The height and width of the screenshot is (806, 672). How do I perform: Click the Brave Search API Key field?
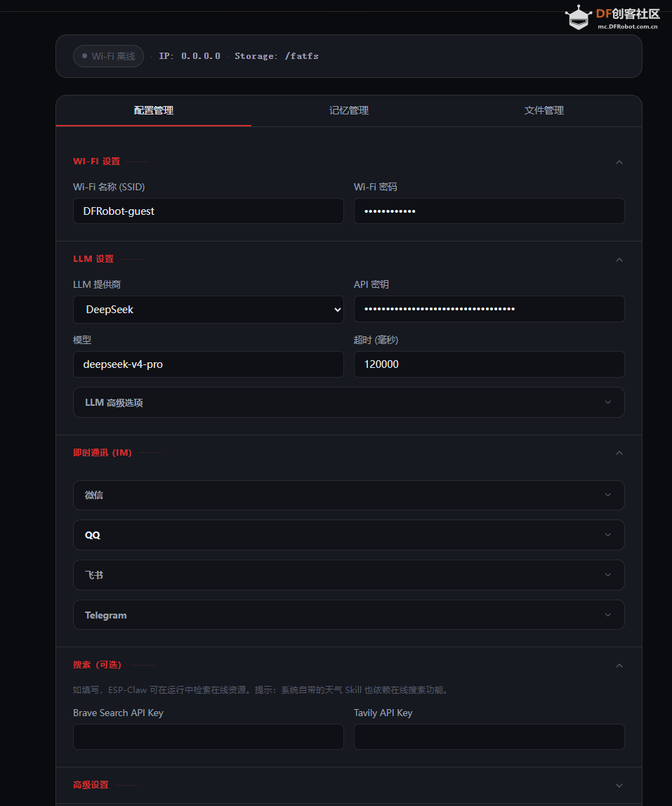pos(208,736)
